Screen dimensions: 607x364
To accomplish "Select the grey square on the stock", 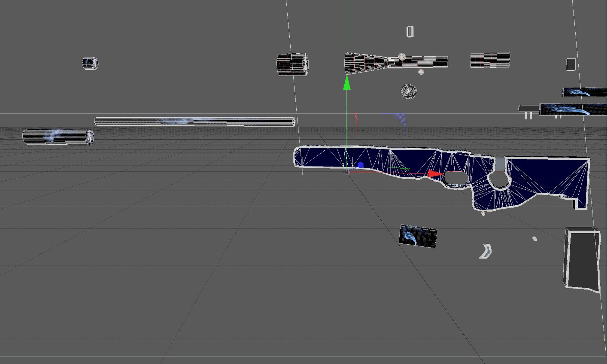I will click(x=500, y=164).
